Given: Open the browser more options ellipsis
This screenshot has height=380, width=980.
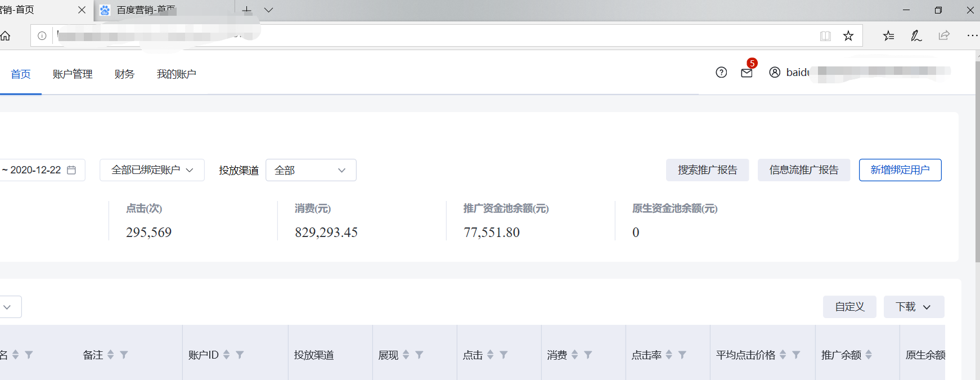Looking at the screenshot, I should [972, 35].
